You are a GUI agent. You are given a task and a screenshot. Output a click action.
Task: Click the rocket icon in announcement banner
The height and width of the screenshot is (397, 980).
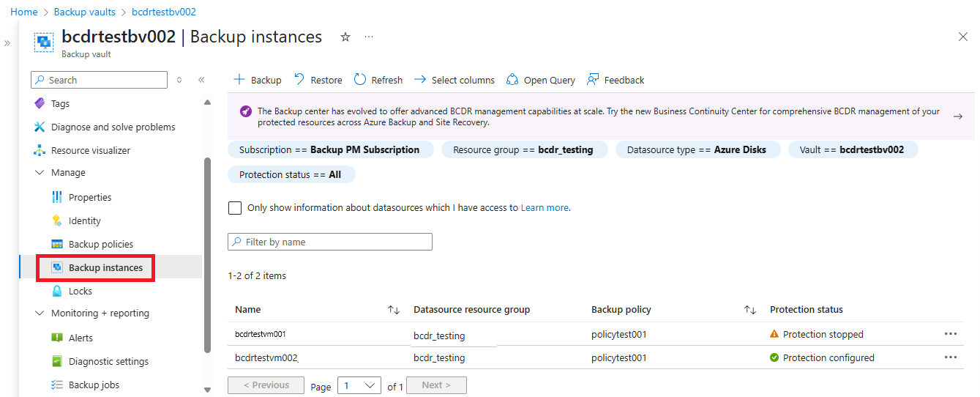pos(246,111)
